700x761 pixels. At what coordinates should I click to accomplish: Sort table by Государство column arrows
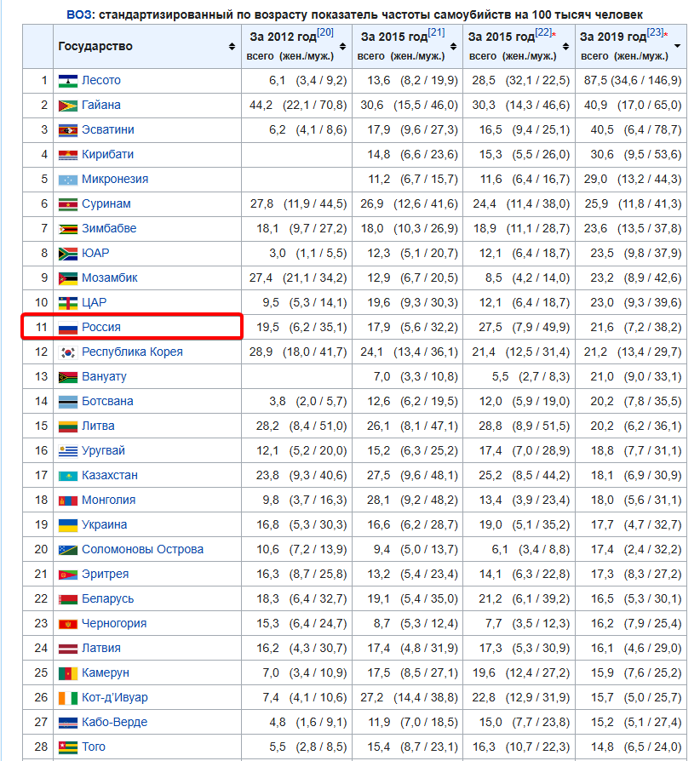point(232,46)
